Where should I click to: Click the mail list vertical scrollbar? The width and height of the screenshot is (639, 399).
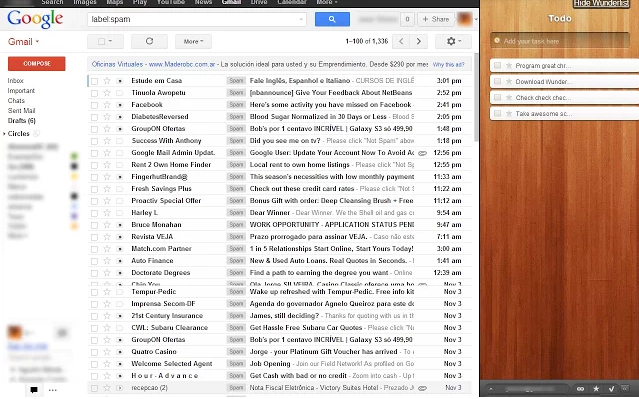(476, 98)
